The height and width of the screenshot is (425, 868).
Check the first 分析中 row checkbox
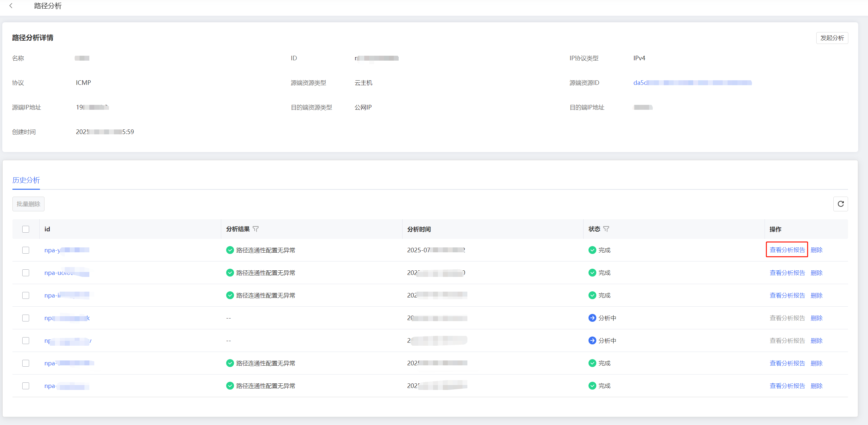tap(26, 318)
